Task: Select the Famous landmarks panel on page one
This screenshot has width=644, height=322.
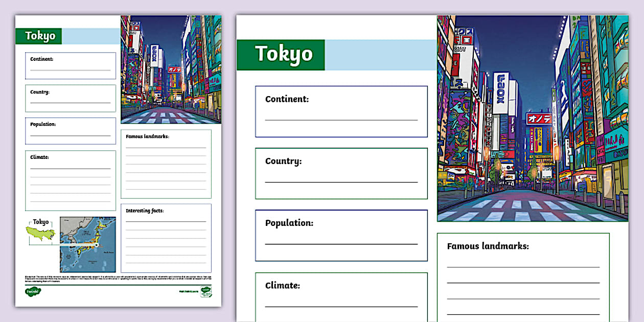Action: click(x=166, y=163)
